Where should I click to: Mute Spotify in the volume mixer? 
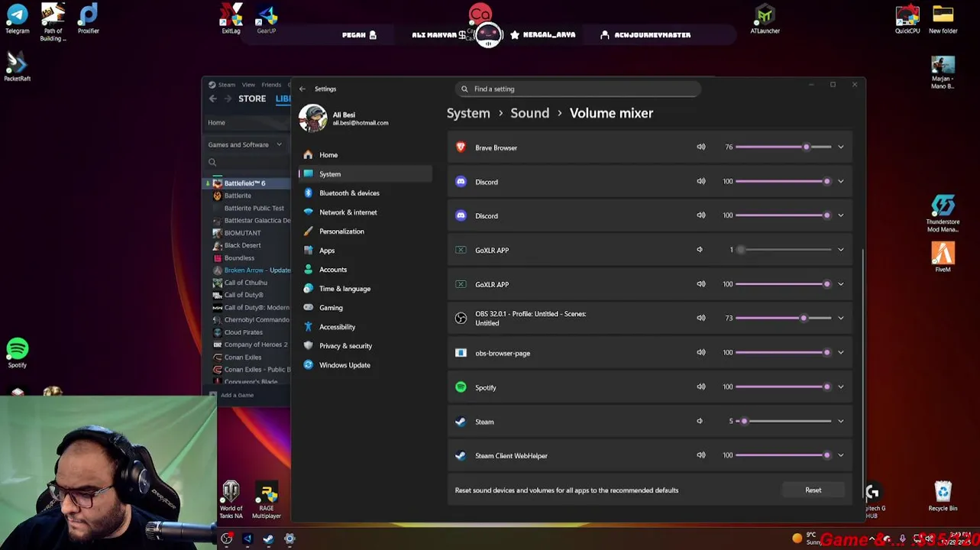pos(700,387)
